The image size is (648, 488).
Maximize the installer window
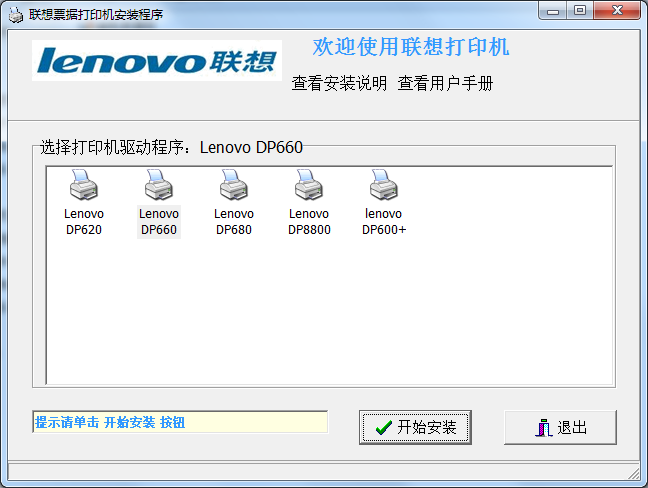(580, 11)
